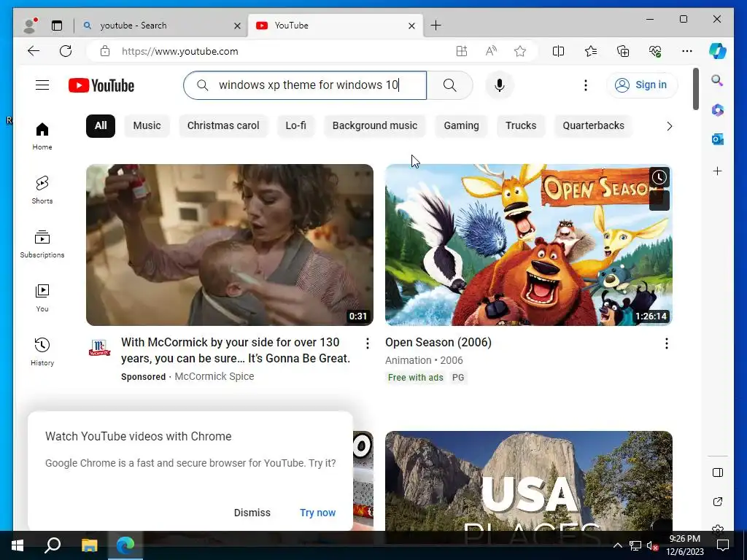747x560 pixels.
Task: Open Outlook in the Edge sidebar
Action: [x=718, y=139]
